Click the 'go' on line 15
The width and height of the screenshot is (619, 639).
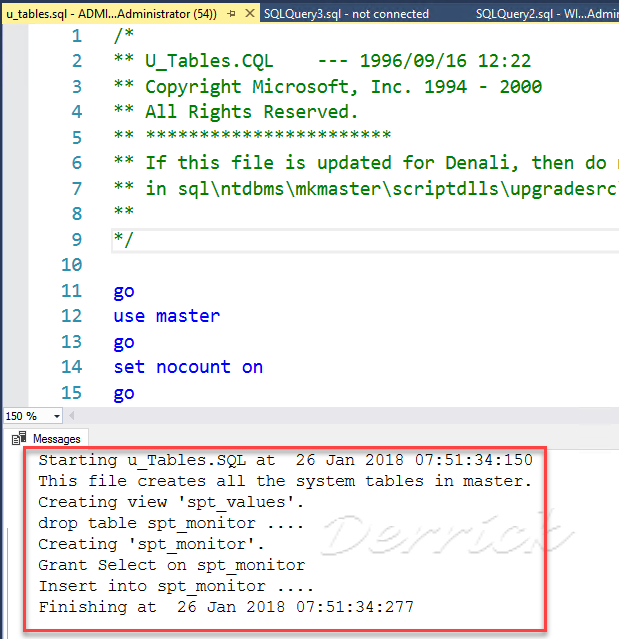pyautogui.click(x=124, y=393)
